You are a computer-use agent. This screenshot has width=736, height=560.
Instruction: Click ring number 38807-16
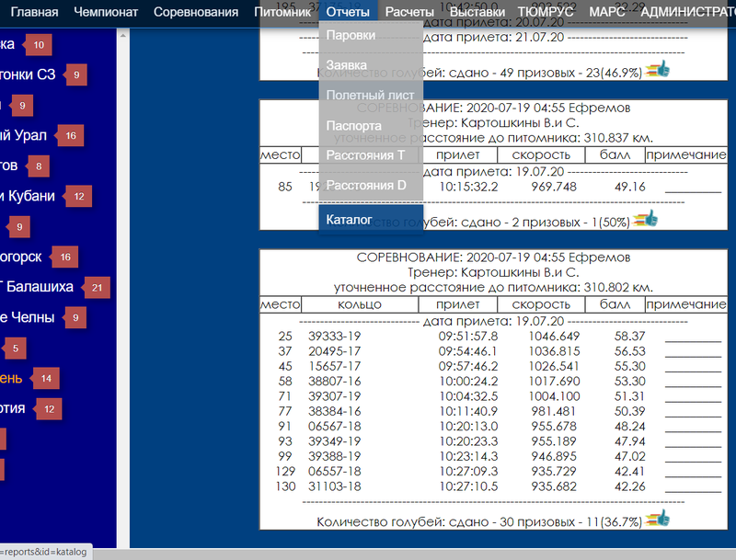click(334, 382)
